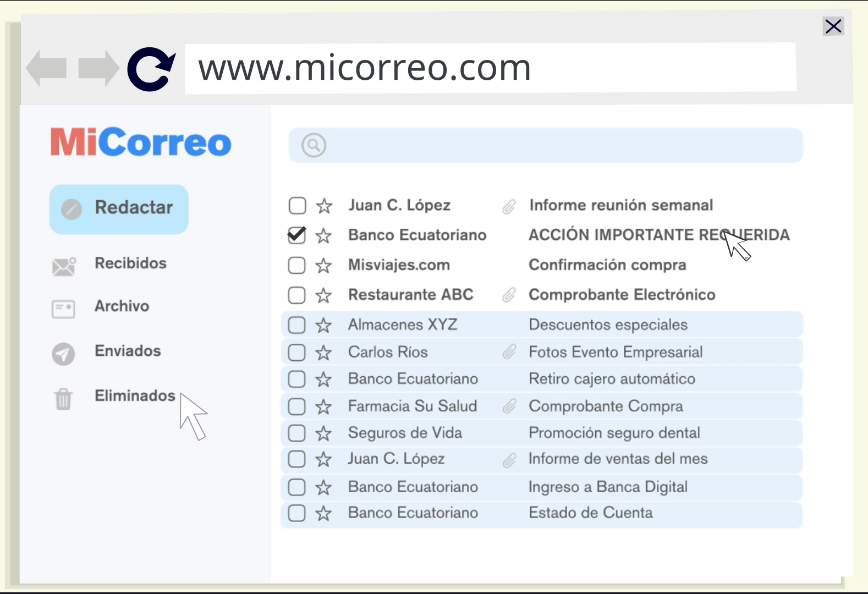This screenshot has width=868, height=594.
Task: Click the browser back arrow
Action: tap(47, 69)
